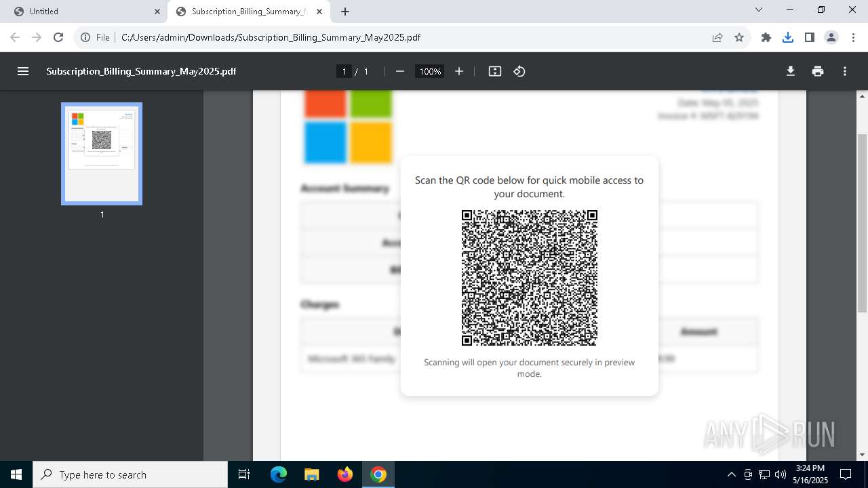This screenshot has width=868, height=488.
Task: Click the QR code image
Action: [x=530, y=278]
